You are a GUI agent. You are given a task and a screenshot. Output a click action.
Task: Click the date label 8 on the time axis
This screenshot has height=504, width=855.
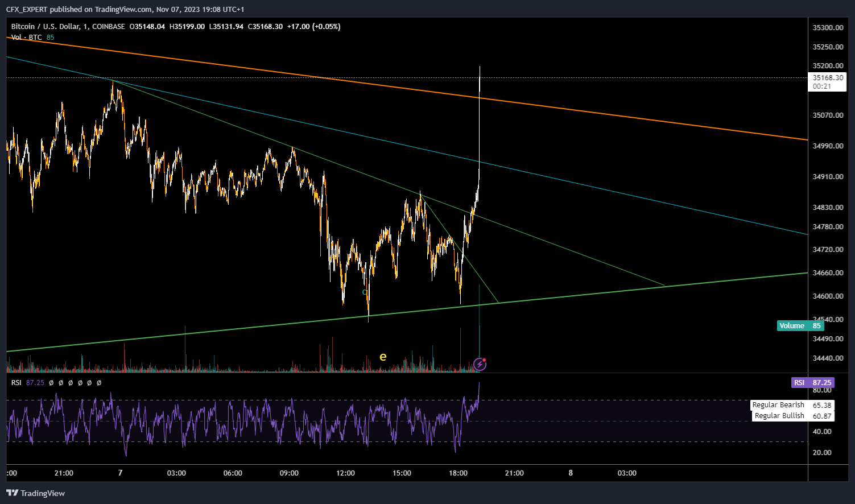click(571, 473)
